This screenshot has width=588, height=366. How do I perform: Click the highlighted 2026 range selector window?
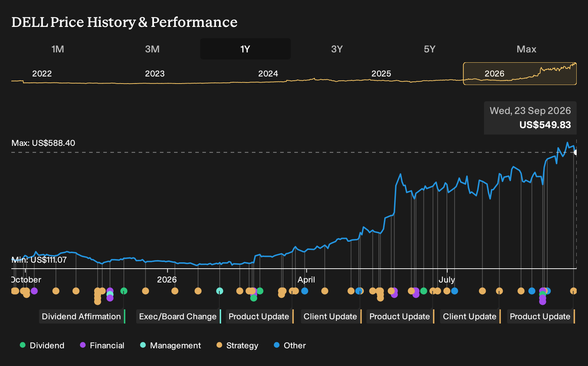tap(520, 74)
